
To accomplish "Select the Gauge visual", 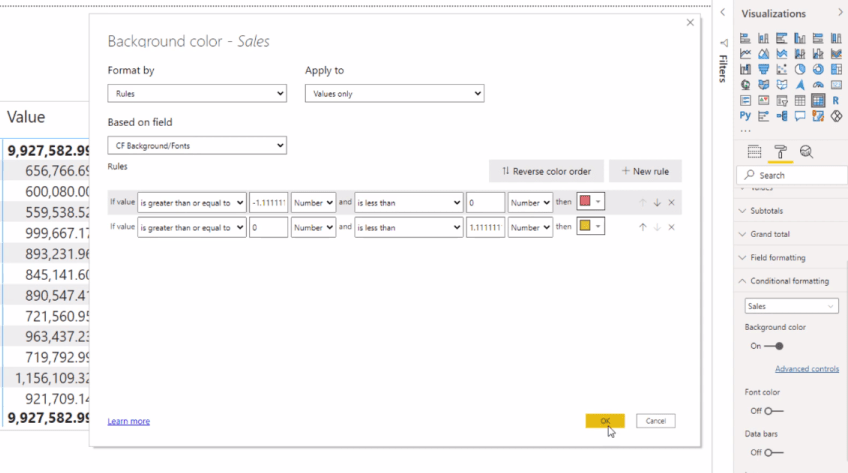I will (x=818, y=85).
